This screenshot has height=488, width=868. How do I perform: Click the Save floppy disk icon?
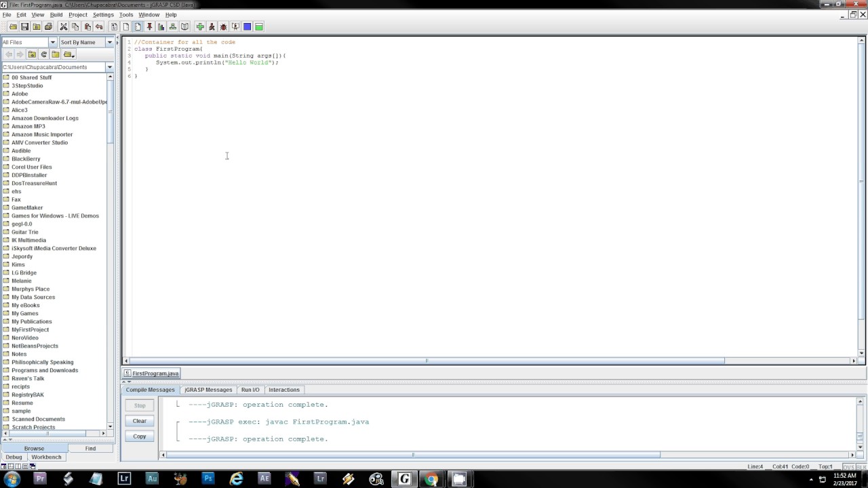click(24, 26)
